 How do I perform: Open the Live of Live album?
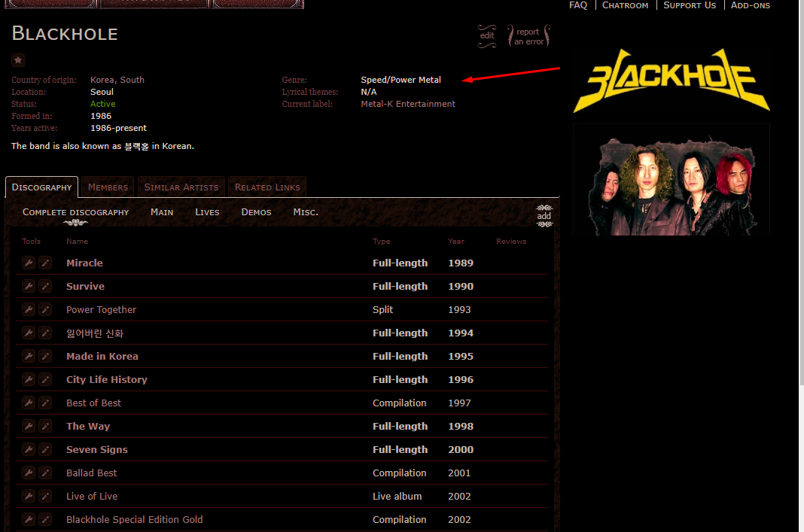(92, 496)
